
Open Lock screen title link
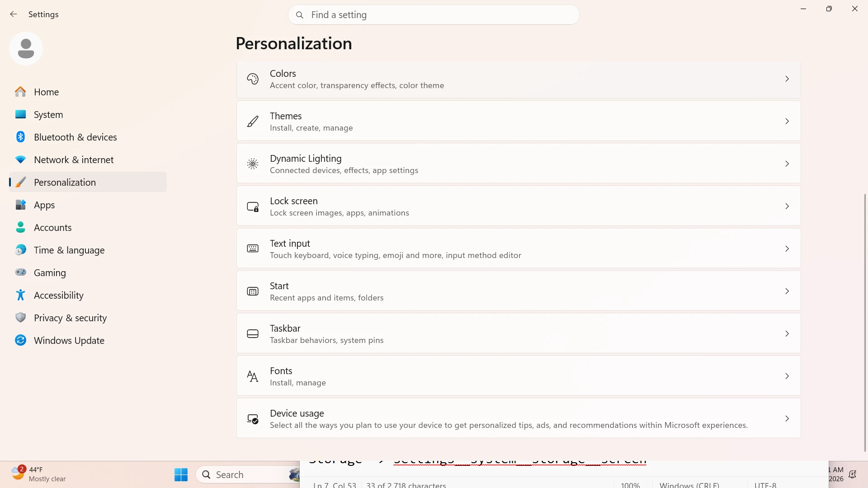pyautogui.click(x=294, y=201)
